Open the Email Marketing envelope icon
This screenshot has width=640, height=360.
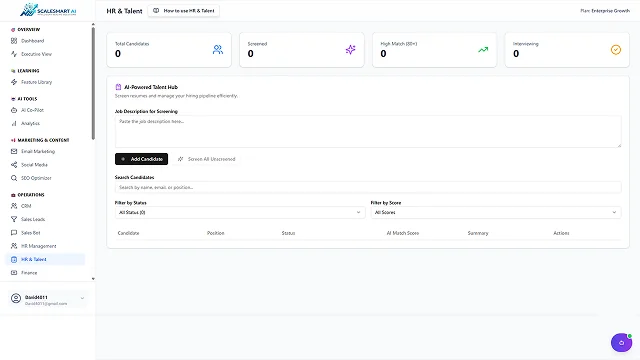(14, 151)
